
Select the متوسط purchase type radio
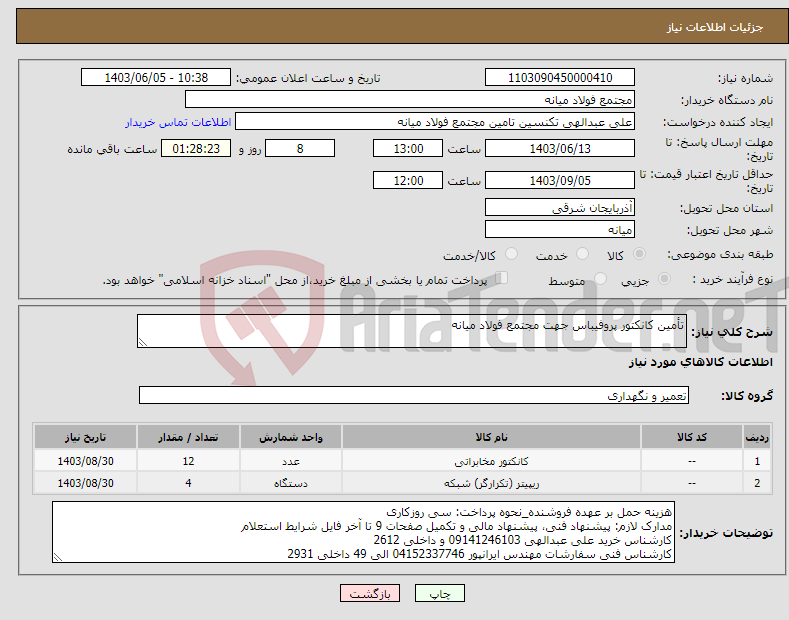tap(600, 278)
